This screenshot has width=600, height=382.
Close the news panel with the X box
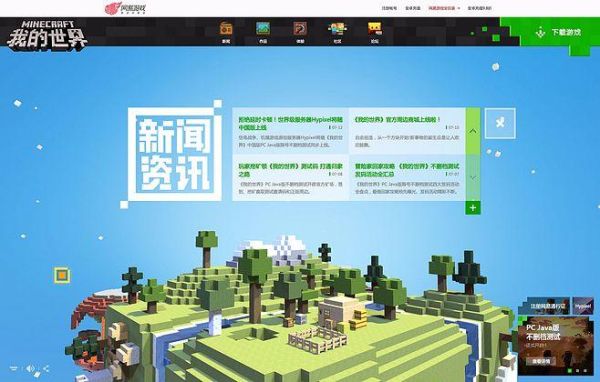pos(500,123)
